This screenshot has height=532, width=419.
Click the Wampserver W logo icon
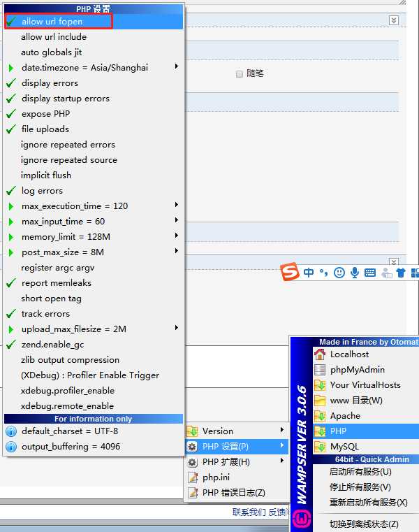pos(302,518)
